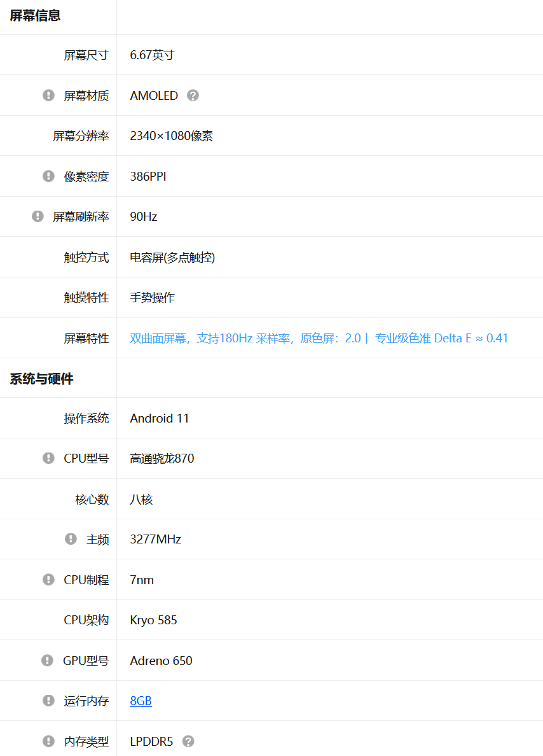
Task: Click the Android 11 operating system value
Action: point(159,418)
